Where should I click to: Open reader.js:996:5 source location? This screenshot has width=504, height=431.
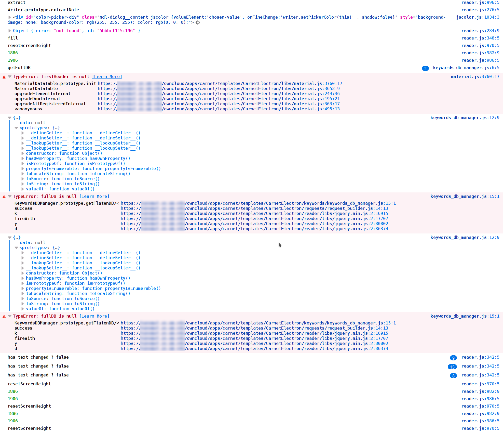(x=480, y=2)
